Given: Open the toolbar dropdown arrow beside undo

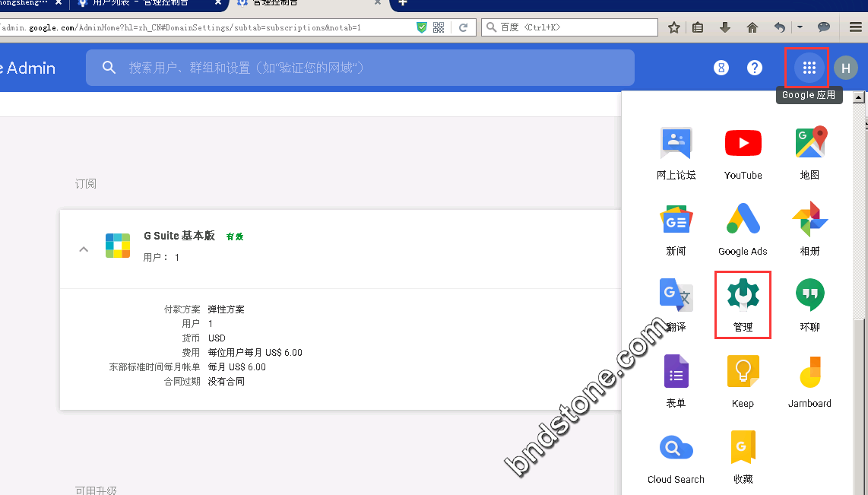Looking at the screenshot, I should coord(800,27).
